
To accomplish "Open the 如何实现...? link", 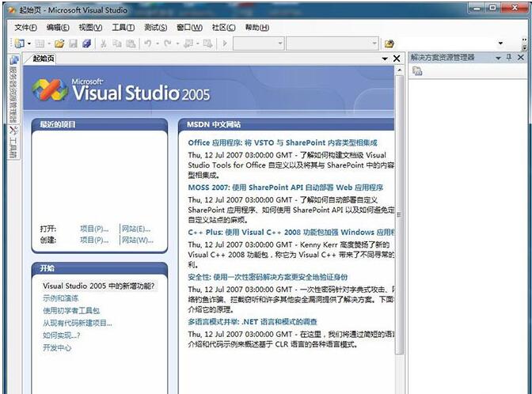I will click(62, 335).
